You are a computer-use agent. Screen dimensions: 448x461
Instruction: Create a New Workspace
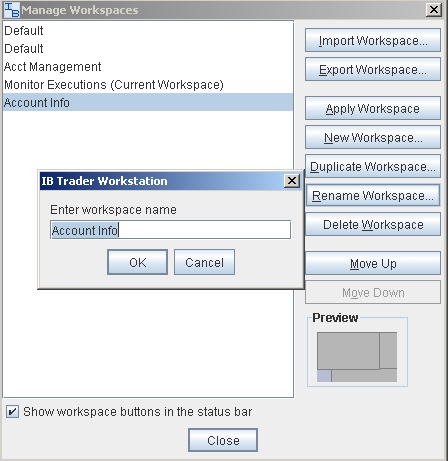(373, 137)
